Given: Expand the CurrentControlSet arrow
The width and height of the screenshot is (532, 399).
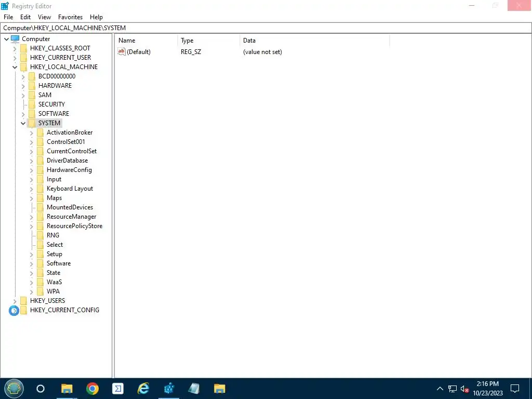Looking at the screenshot, I should (x=32, y=151).
